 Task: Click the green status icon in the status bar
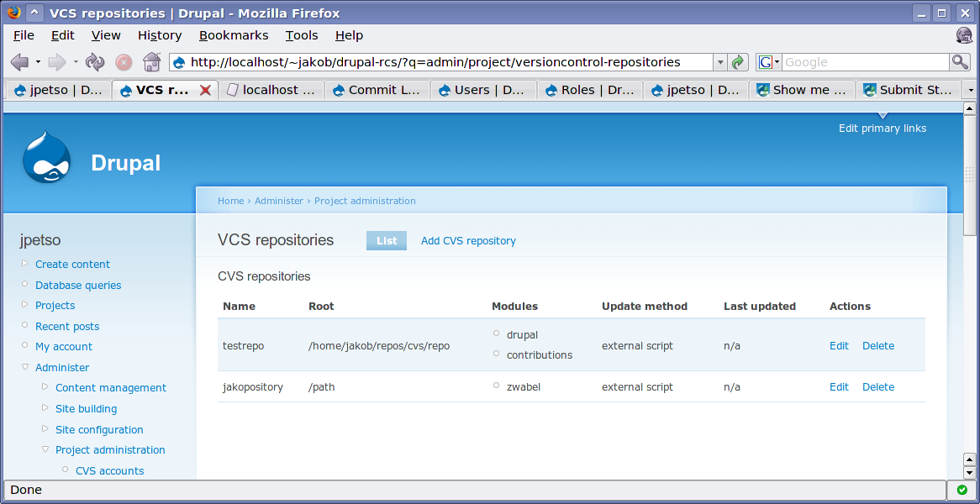coord(963,489)
